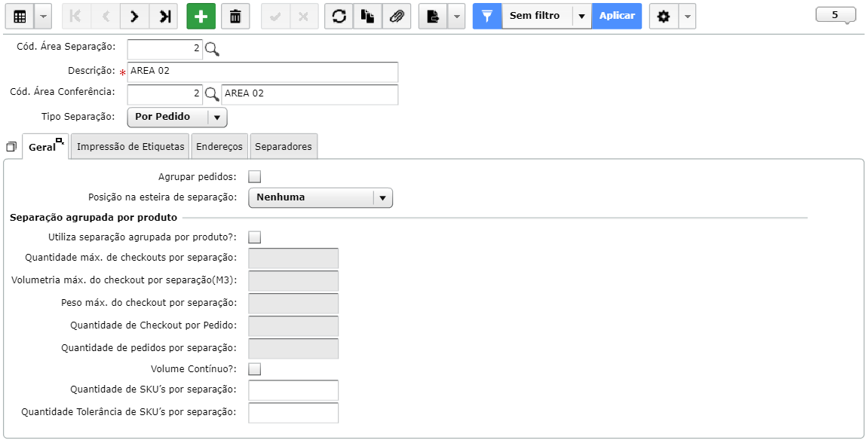Open grid view mode dropdown arrow
Viewport: 868px width, 443px height.
click(x=43, y=17)
